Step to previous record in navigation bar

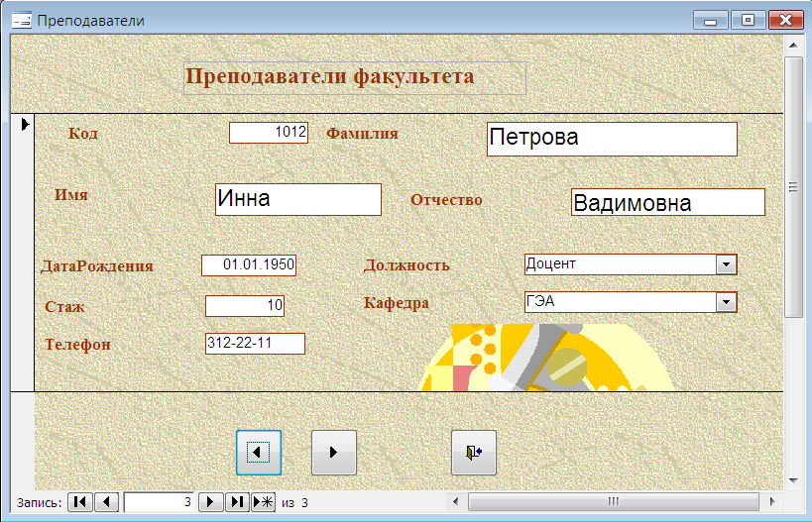pyautogui.click(x=107, y=502)
